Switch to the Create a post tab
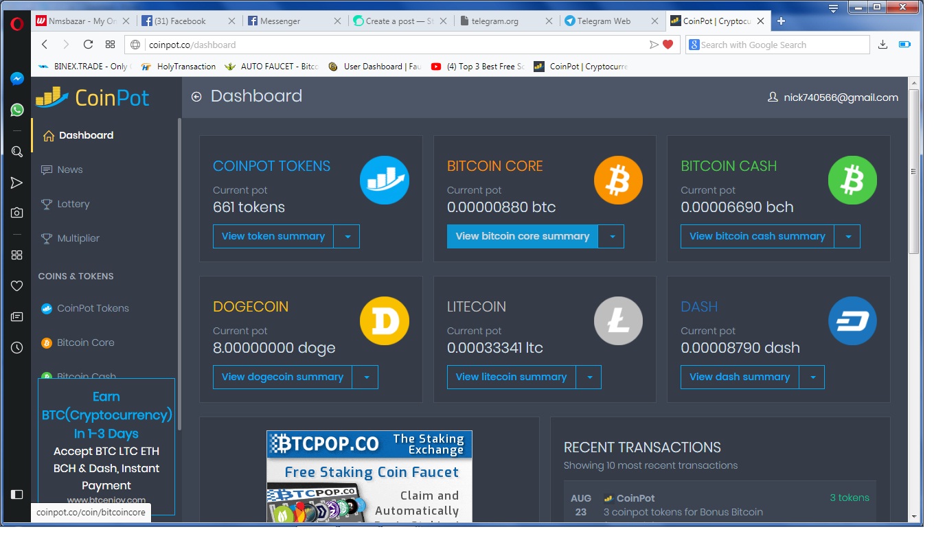The width and height of the screenshot is (934, 560). pos(399,21)
